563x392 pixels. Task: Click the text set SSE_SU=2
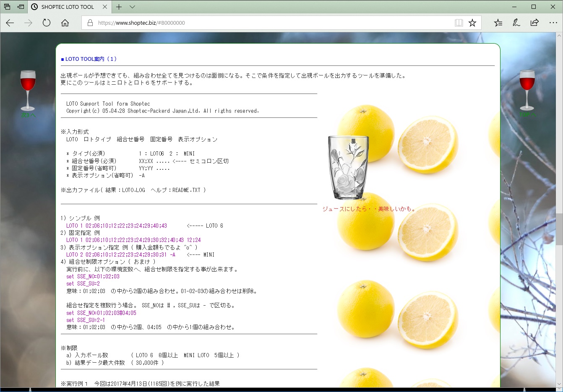pyautogui.click(x=83, y=283)
